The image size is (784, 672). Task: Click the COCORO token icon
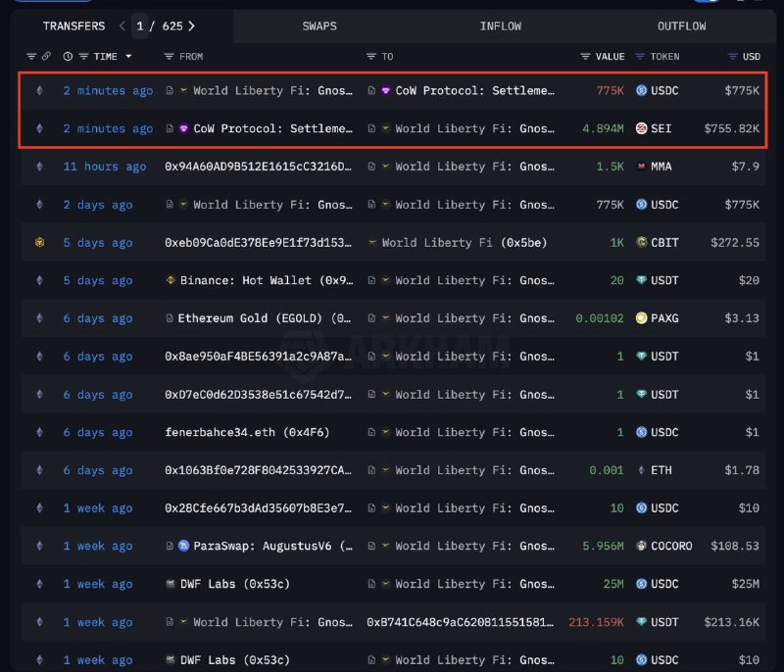[x=641, y=546]
